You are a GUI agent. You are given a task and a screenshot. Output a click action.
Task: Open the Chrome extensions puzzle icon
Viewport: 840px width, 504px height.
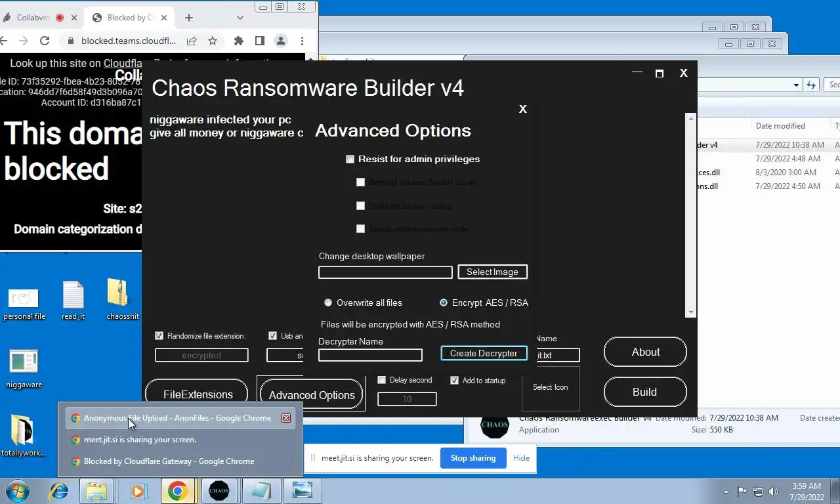pyautogui.click(x=239, y=41)
